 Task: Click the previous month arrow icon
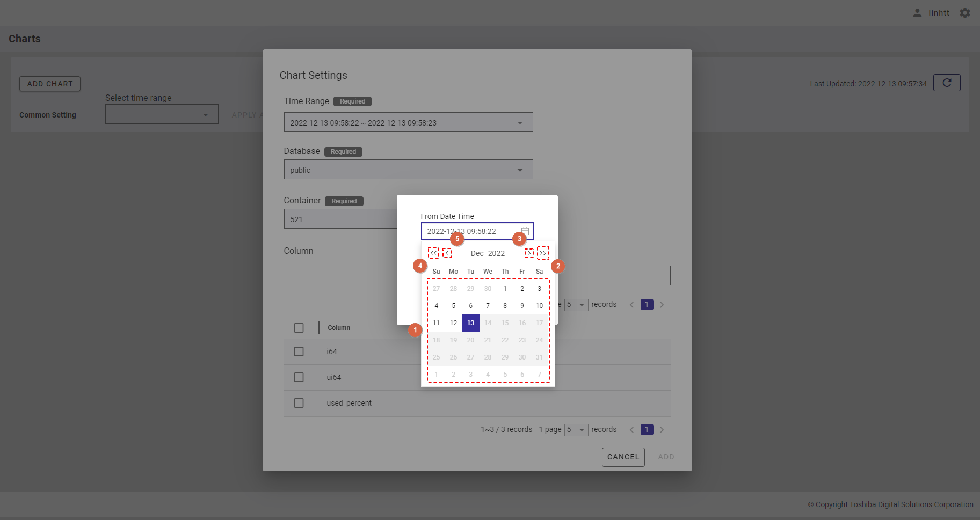[447, 253]
